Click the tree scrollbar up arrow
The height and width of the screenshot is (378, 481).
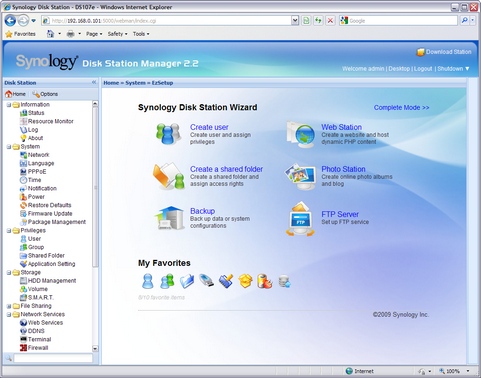pos(95,104)
